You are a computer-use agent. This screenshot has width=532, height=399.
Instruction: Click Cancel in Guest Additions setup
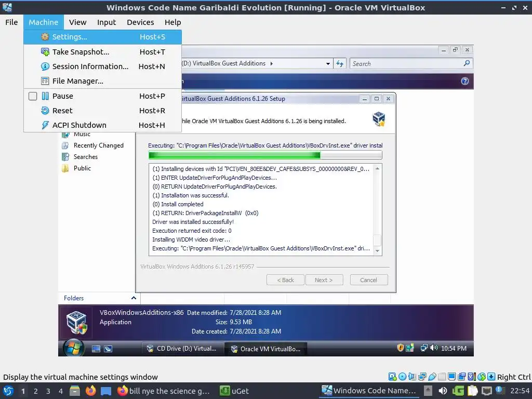[x=369, y=280]
